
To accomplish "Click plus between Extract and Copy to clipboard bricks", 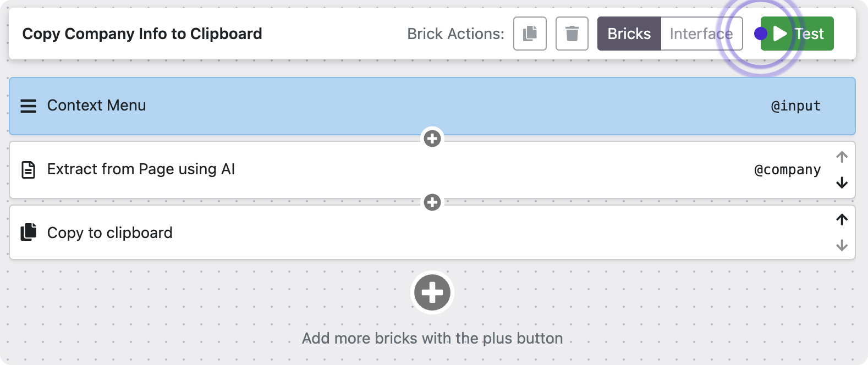I will (x=432, y=202).
